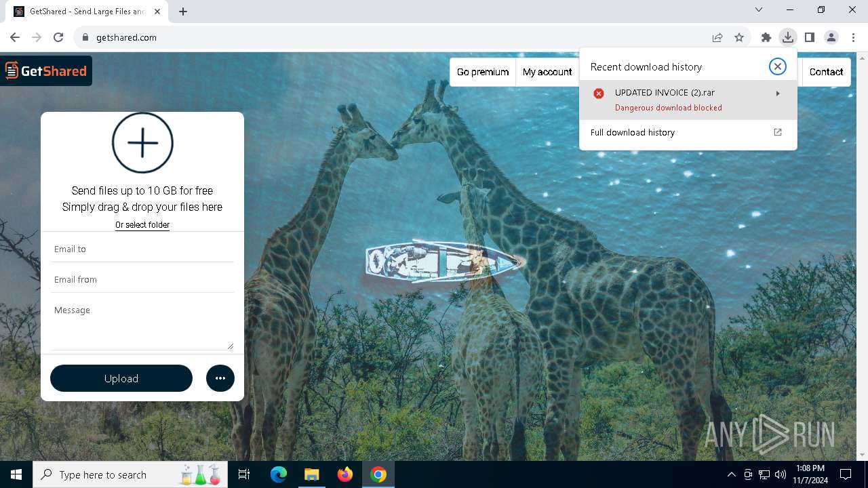Open network tray icon
The width and height of the screenshot is (868, 488).
click(x=764, y=474)
